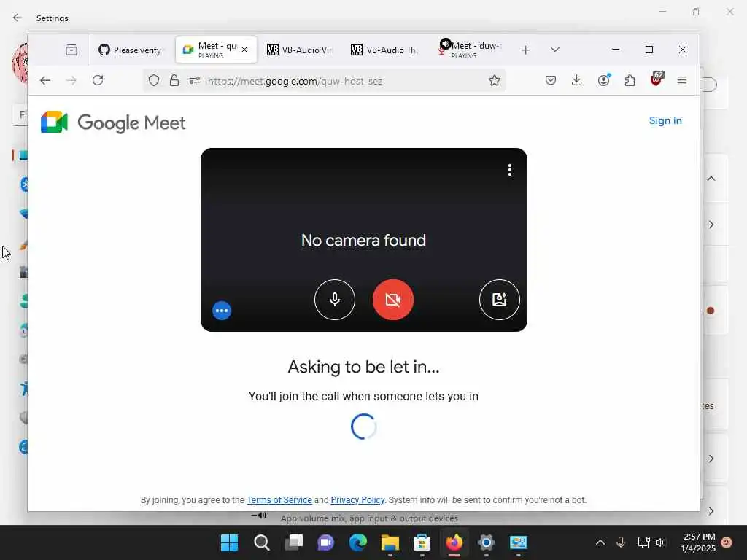Open Settings gear on taskbar

click(486, 542)
